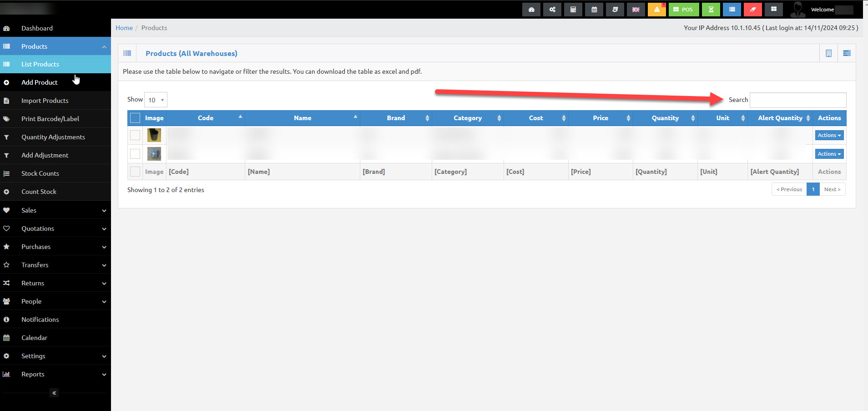Screen dimensions: 868x411
Task: Click the calendar icon in top toolbar
Action: click(594, 10)
